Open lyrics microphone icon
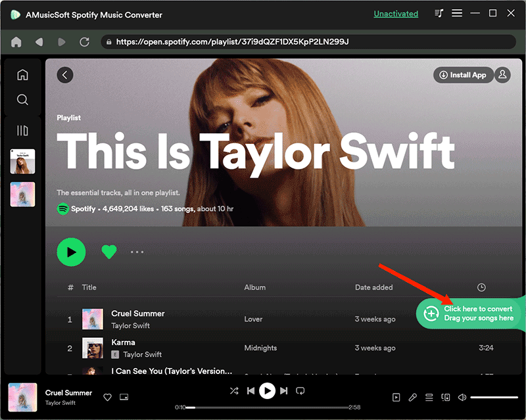 coord(413,398)
